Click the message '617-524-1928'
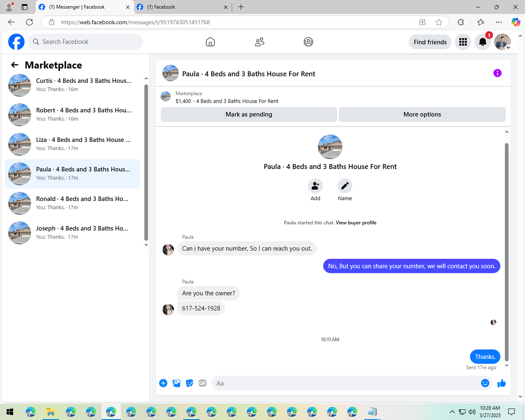 pos(201,308)
